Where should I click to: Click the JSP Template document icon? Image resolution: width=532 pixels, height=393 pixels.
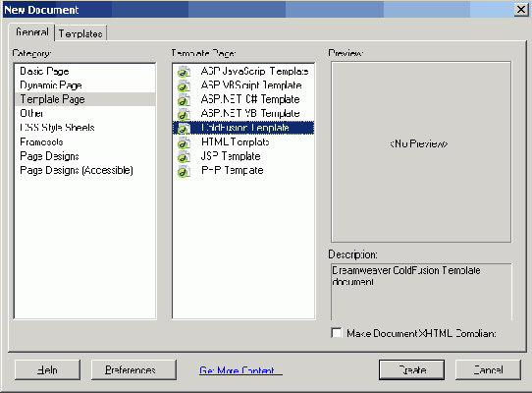184,156
